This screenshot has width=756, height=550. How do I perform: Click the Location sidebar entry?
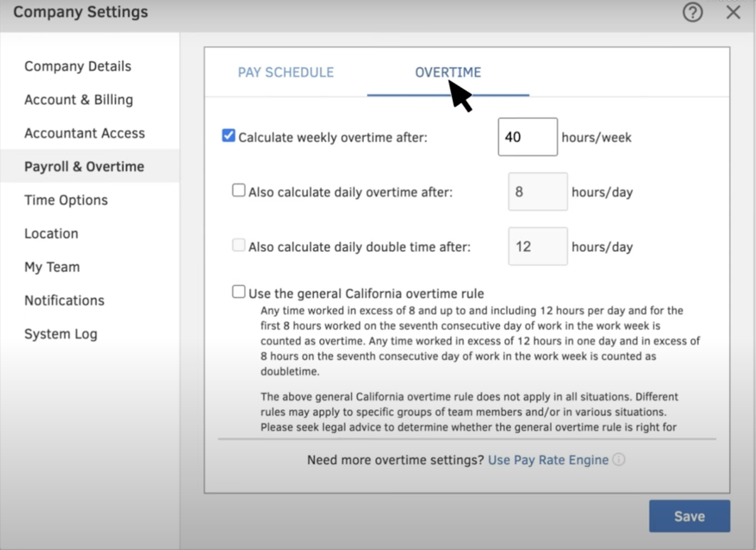click(x=51, y=233)
